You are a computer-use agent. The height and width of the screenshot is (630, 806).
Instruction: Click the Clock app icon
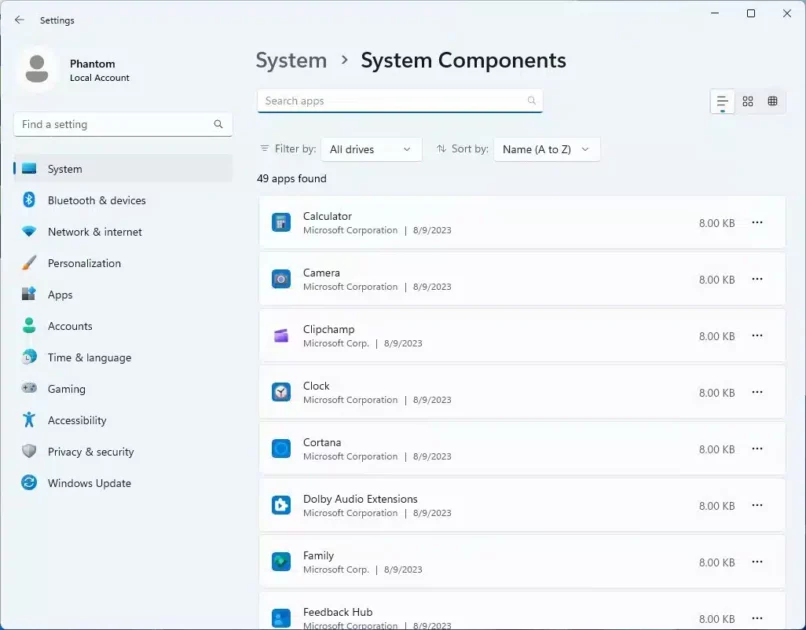(x=281, y=392)
